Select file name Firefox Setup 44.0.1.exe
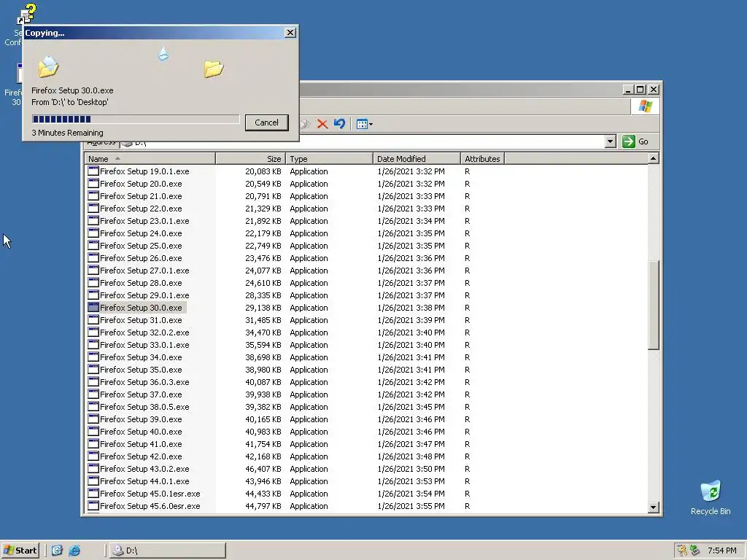Viewport: 747px width, 560px height. tap(144, 481)
